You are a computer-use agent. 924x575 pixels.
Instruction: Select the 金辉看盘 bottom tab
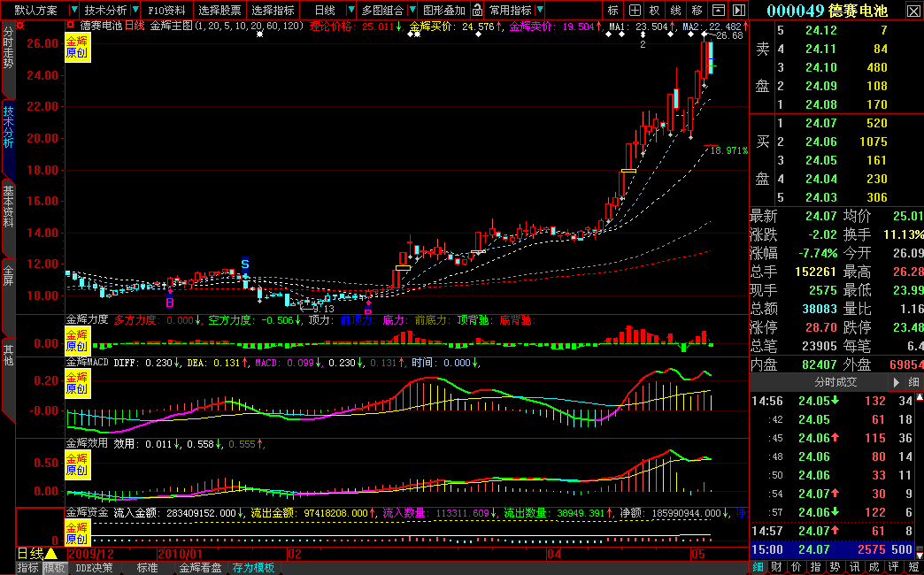click(200, 568)
